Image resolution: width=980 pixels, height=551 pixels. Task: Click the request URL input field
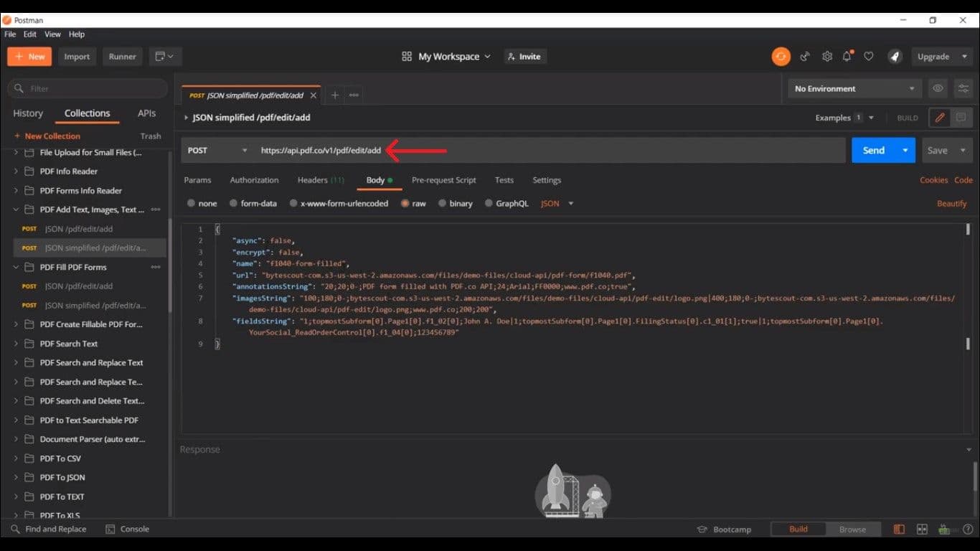[x=545, y=151]
